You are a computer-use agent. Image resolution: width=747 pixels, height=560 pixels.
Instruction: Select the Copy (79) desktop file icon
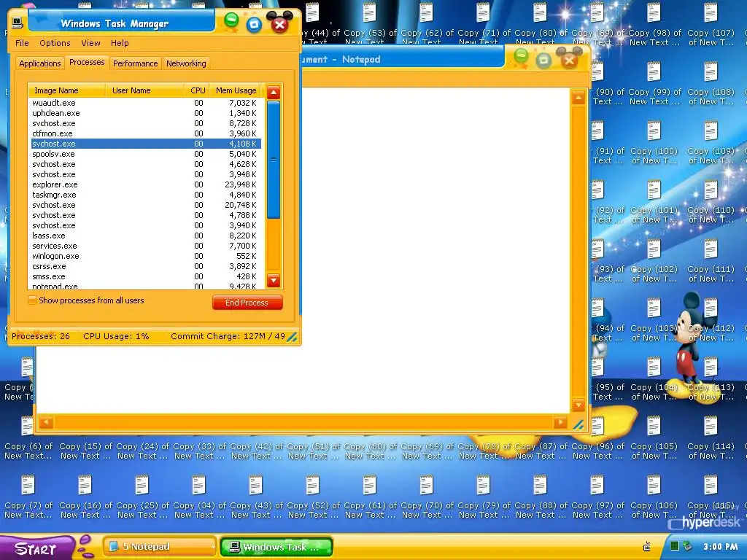[483, 485]
